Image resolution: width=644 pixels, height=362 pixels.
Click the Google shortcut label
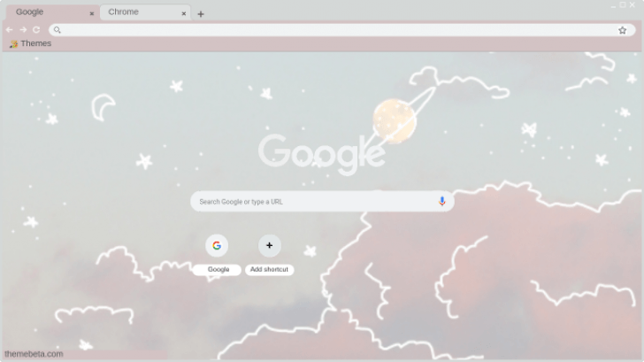[x=218, y=270]
